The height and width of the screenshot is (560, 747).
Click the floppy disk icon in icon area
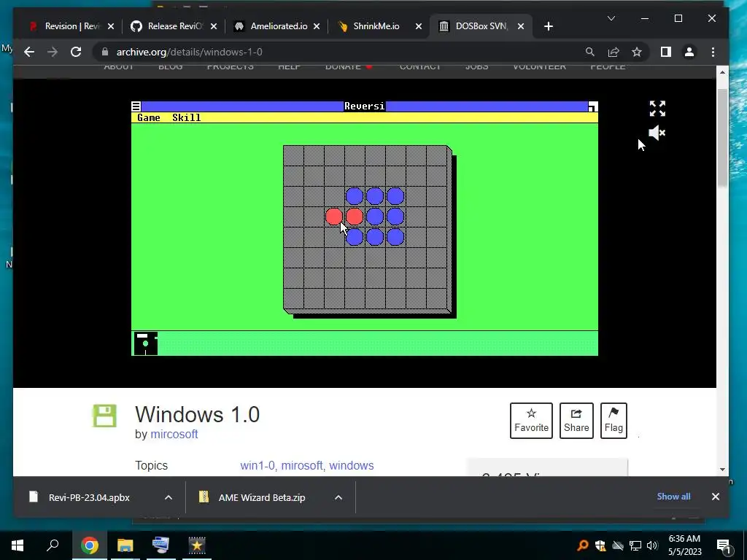(145, 343)
